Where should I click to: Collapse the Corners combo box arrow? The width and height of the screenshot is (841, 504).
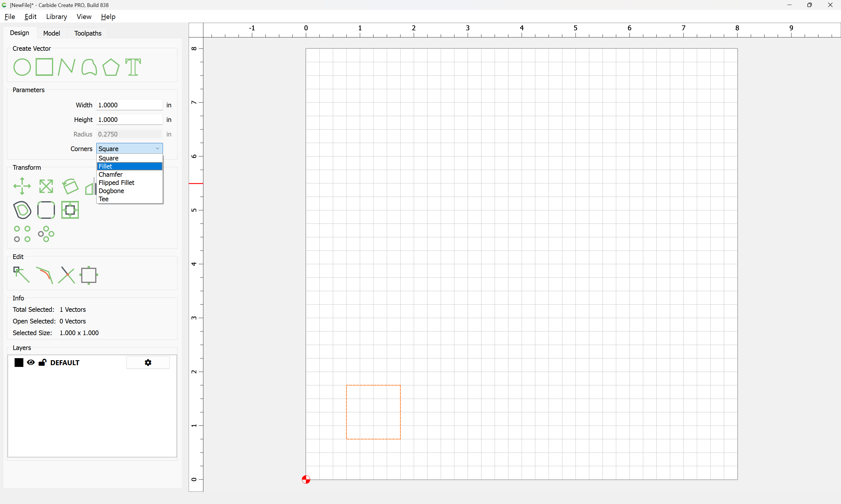coord(157,148)
